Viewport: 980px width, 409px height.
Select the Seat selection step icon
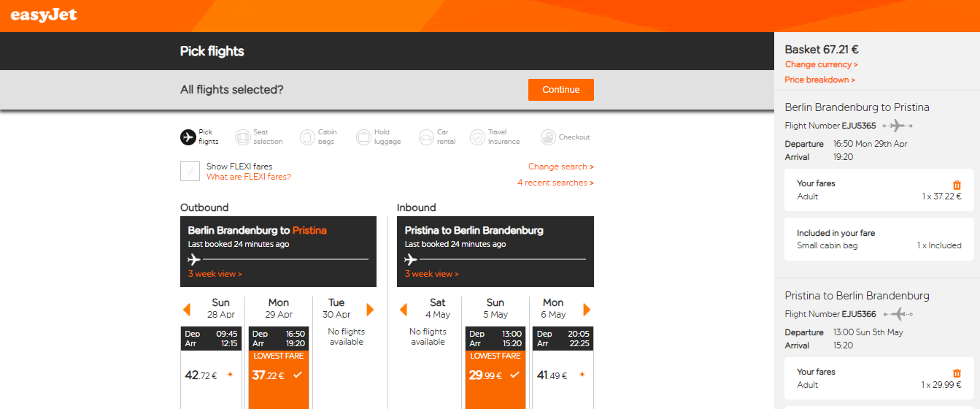(242, 137)
